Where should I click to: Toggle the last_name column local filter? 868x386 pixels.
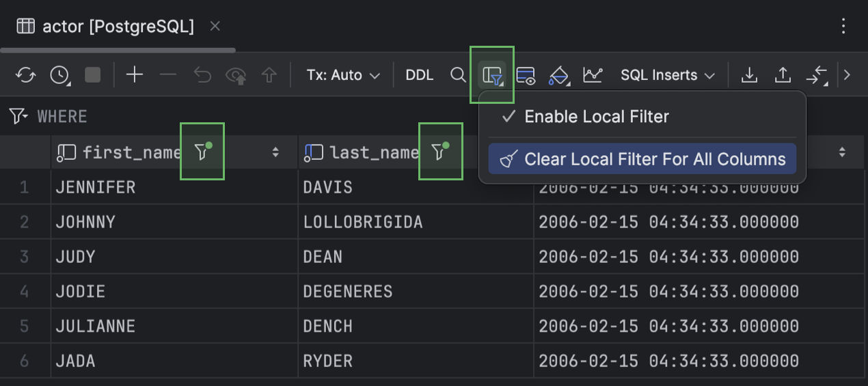click(x=440, y=152)
